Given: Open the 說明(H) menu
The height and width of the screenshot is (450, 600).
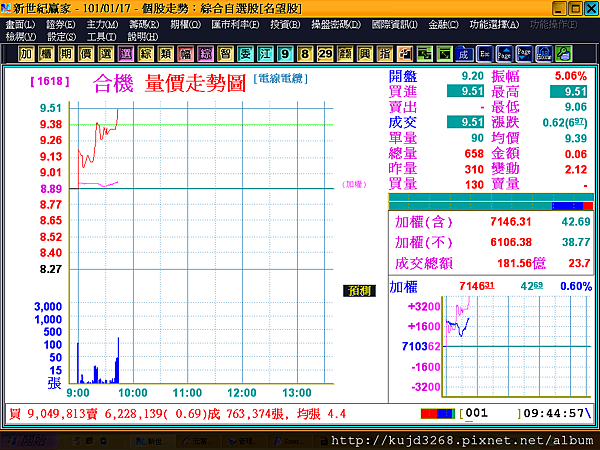Looking at the screenshot, I should (143, 37).
